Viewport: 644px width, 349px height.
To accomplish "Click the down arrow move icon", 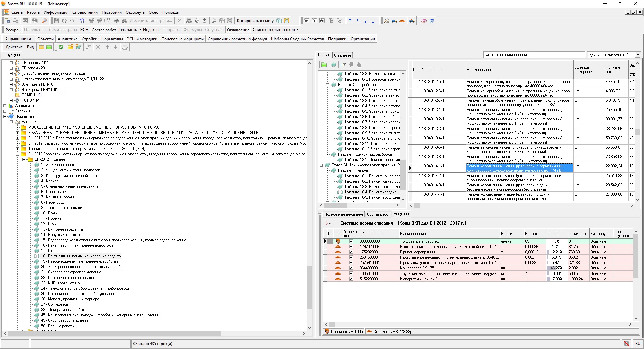I will coord(115,47).
